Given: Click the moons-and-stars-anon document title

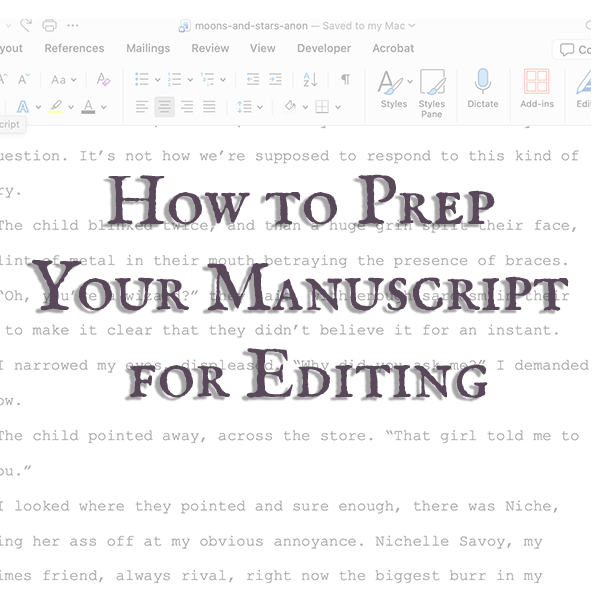Looking at the screenshot, I should click(x=251, y=26).
